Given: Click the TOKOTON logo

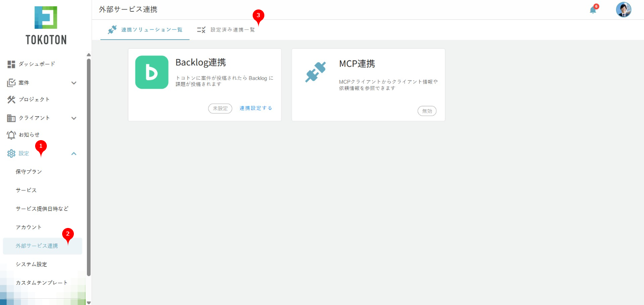Looking at the screenshot, I should (45, 25).
